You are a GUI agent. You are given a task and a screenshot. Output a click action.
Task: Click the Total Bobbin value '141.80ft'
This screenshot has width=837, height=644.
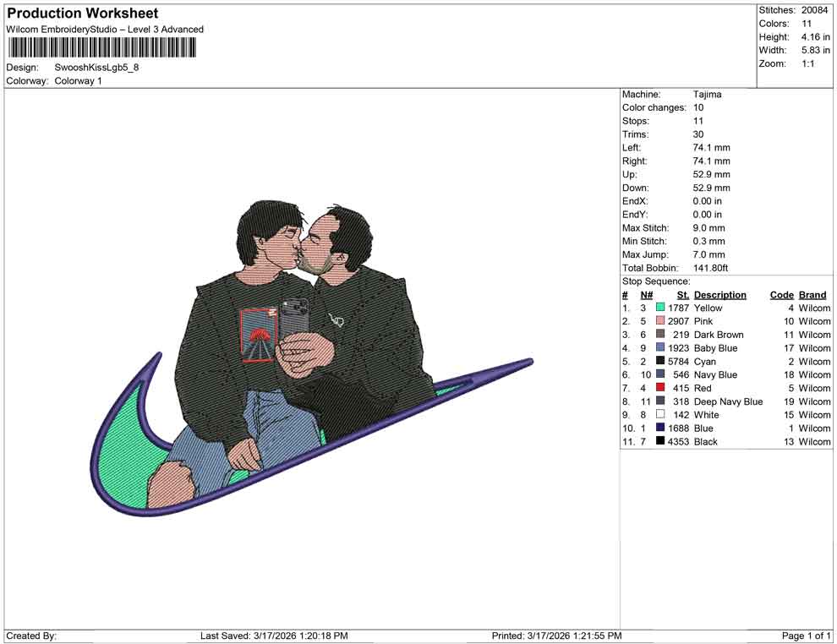tap(710, 268)
